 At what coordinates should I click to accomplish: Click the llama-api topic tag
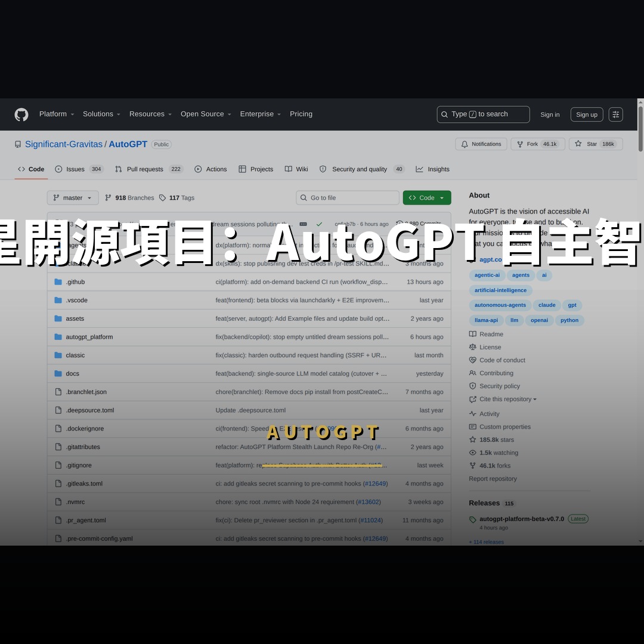click(x=487, y=320)
